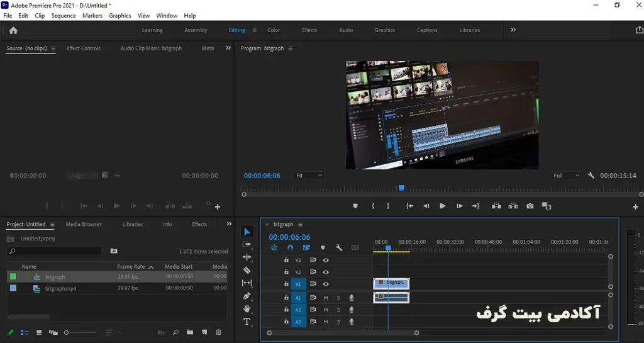Add marker in timeline panel

[x=323, y=248]
